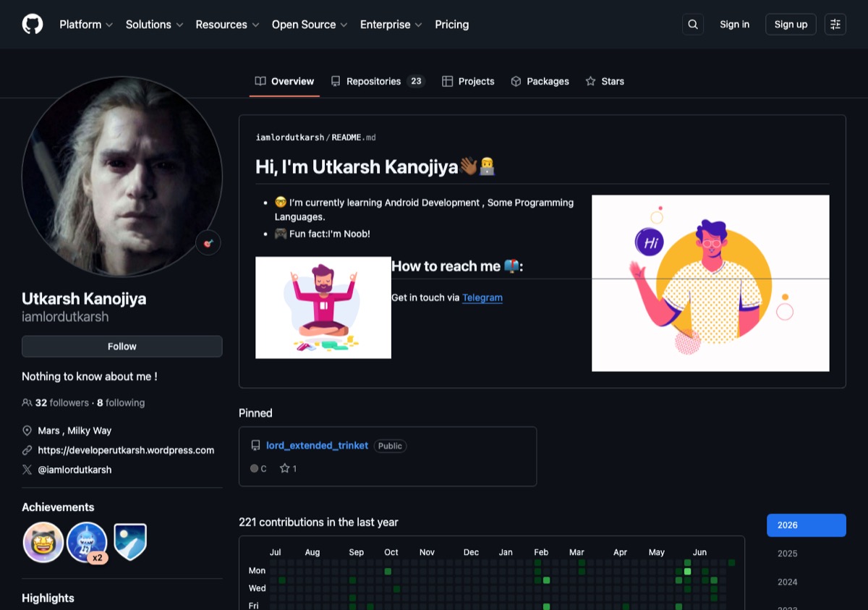
Task: Select the 2026 contributions year
Action: (x=807, y=525)
